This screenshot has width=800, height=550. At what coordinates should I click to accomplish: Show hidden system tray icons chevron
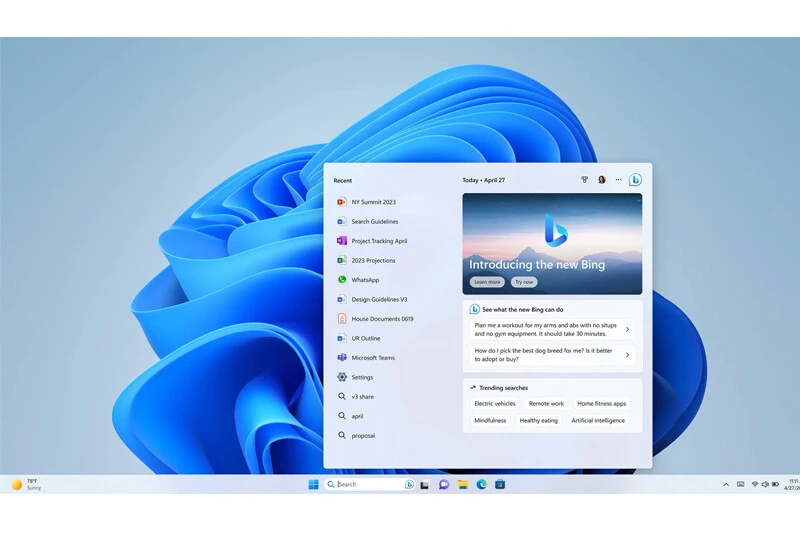coord(726,484)
